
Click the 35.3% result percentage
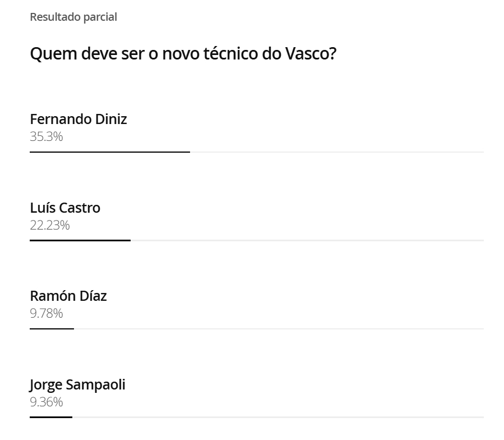pyautogui.click(x=47, y=136)
